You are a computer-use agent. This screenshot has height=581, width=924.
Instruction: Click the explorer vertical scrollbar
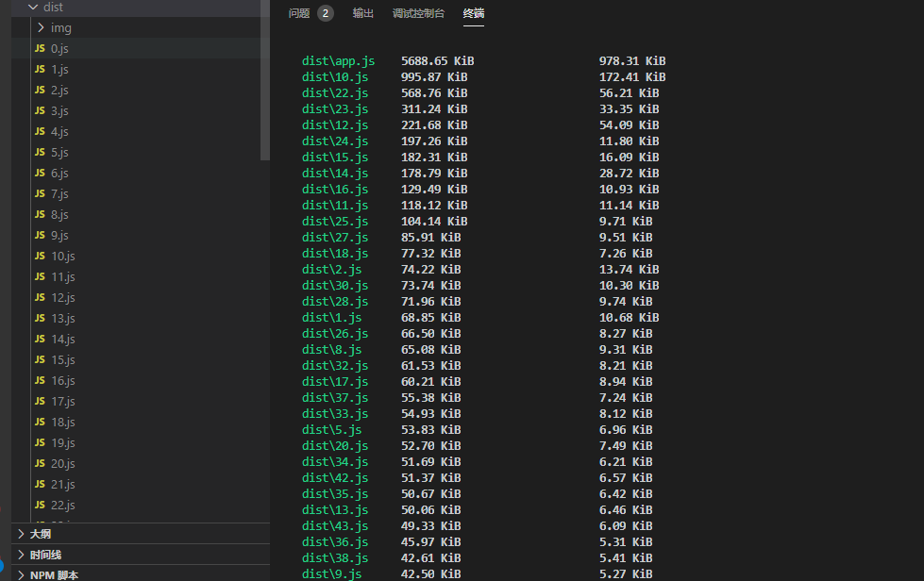click(265, 80)
